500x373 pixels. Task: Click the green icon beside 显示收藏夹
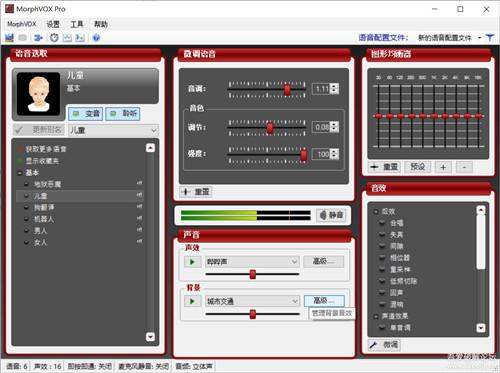(x=20, y=161)
